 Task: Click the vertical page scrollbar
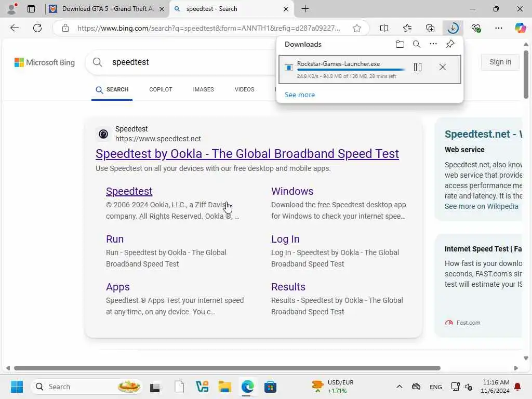[526, 74]
